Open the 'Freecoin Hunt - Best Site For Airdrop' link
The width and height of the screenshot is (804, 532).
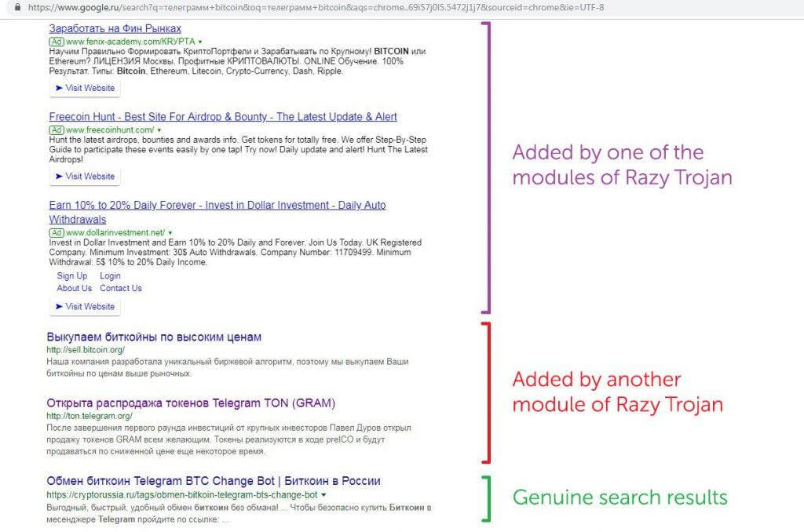coord(223,117)
